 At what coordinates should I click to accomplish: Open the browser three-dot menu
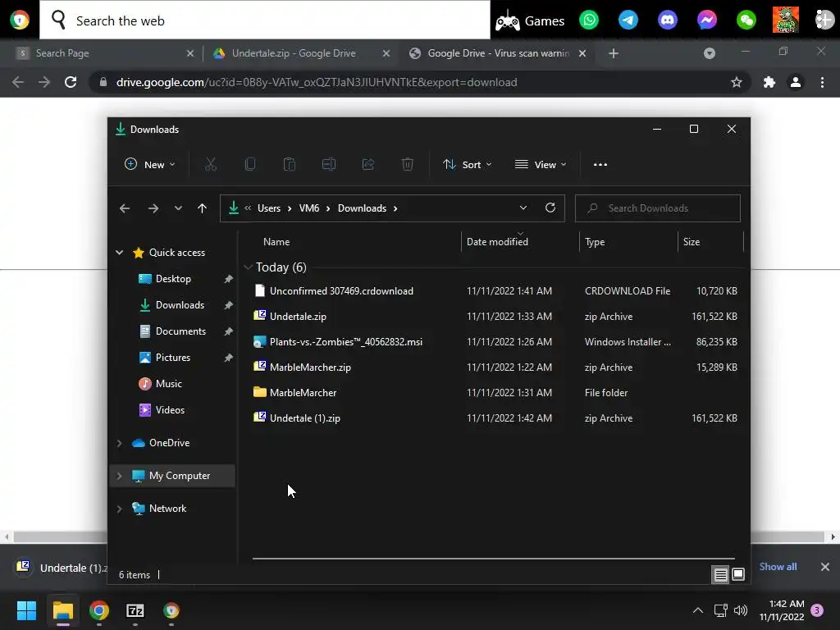click(822, 82)
